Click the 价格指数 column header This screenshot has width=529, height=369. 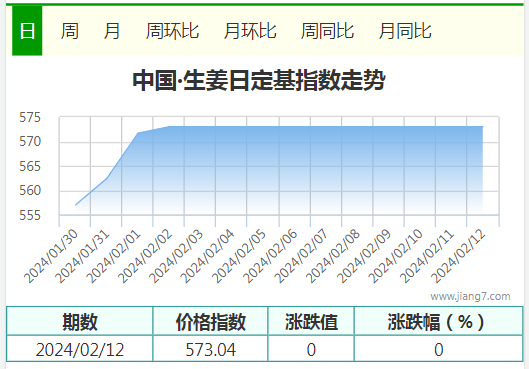coord(210,321)
